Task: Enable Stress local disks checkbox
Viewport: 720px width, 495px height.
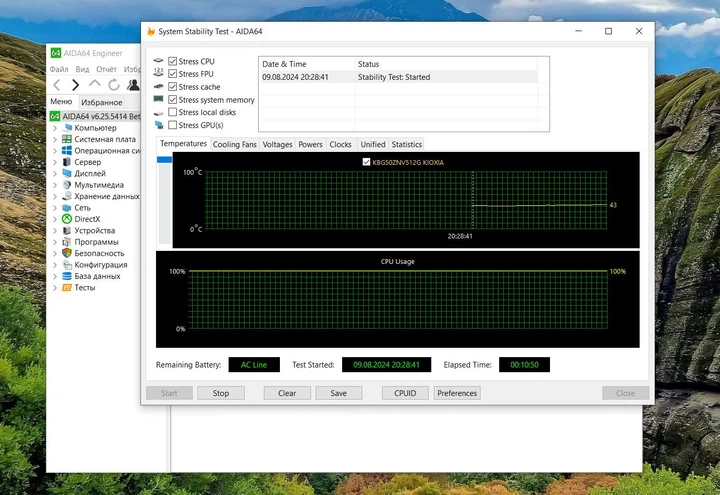Action: point(173,112)
